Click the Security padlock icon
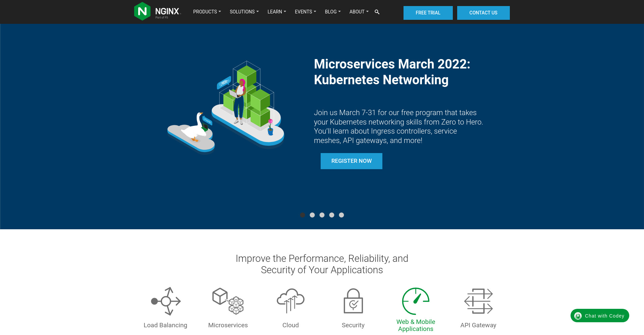 353,301
